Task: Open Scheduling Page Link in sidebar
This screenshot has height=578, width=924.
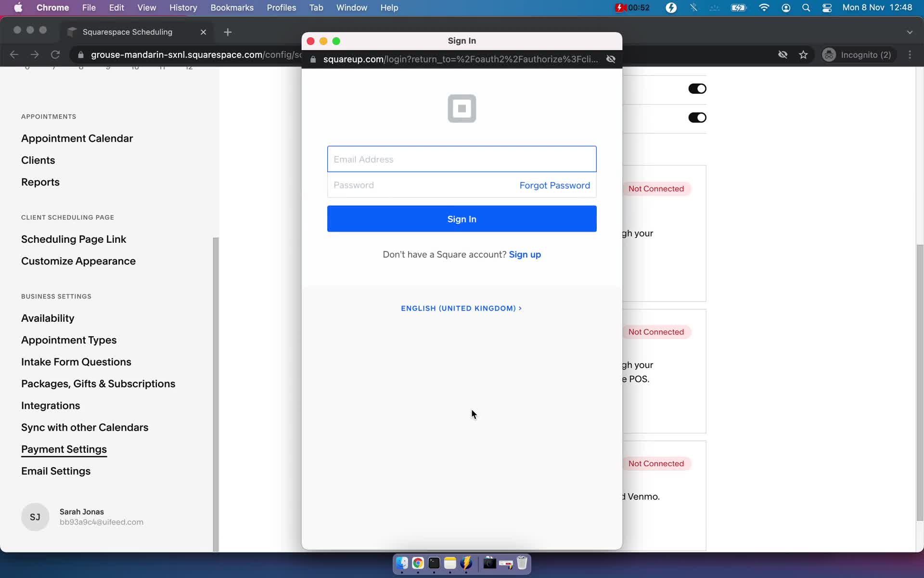Action: [x=74, y=239]
